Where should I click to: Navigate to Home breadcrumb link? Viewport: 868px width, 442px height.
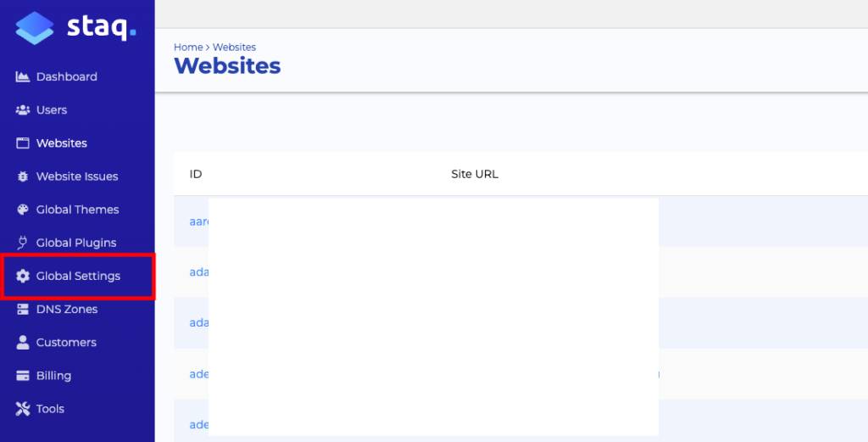click(188, 48)
